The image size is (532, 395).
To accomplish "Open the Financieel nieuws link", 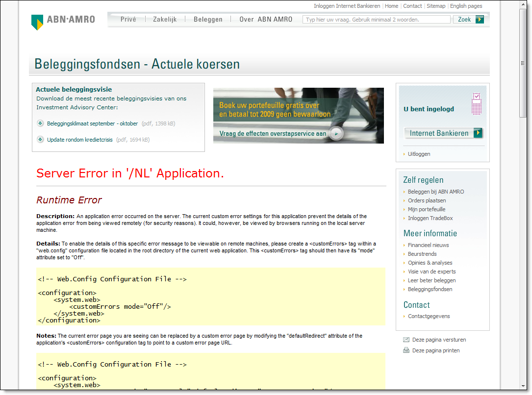I will click(428, 245).
